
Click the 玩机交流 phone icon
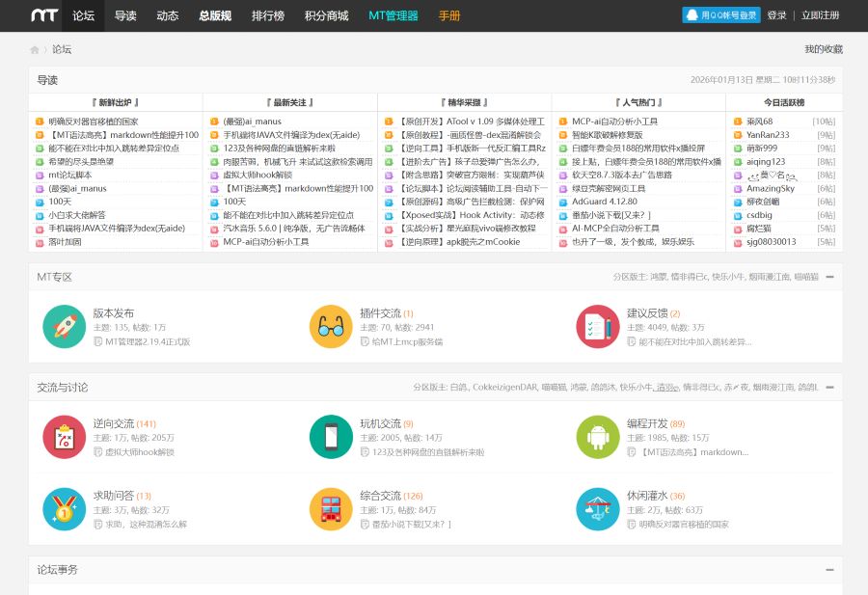(x=331, y=437)
